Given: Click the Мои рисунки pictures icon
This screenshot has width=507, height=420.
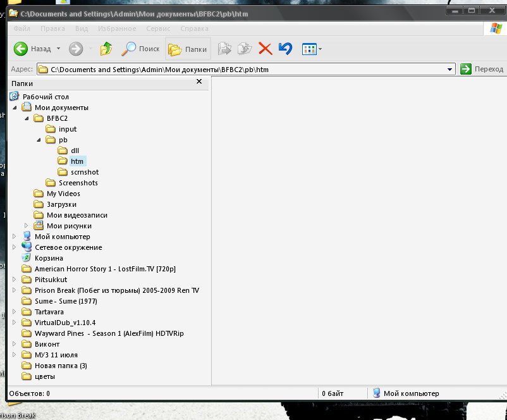Looking at the screenshot, I should pos(39,226).
